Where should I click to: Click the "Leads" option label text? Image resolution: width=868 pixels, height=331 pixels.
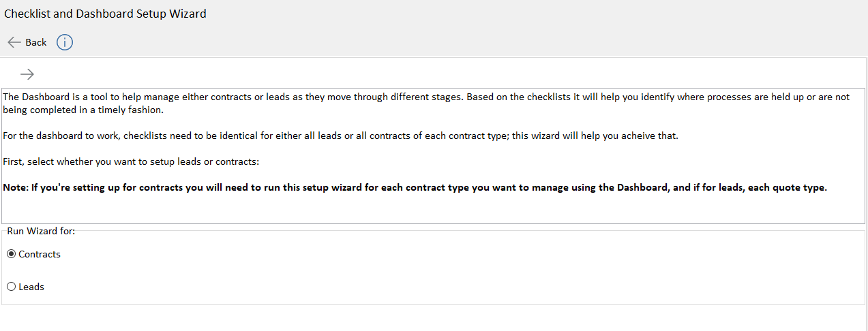31,287
